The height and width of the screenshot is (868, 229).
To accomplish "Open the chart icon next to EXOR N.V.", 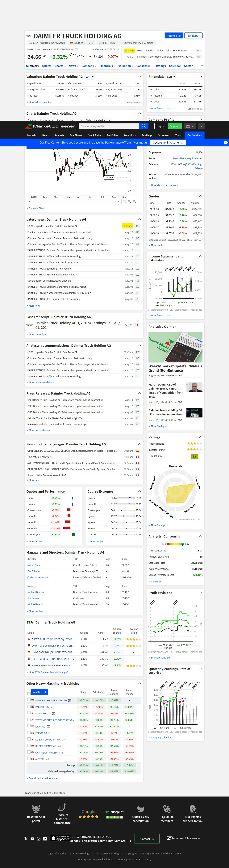I will 48,727.
